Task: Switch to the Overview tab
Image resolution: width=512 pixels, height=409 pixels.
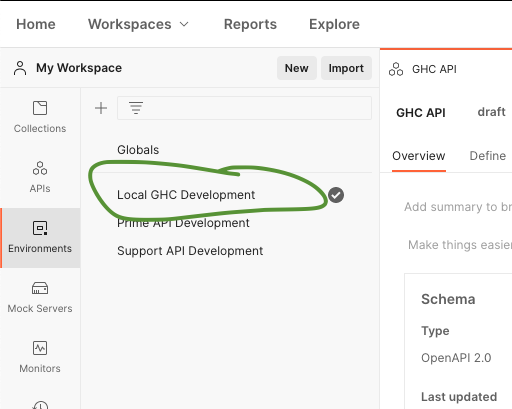Action: (419, 156)
